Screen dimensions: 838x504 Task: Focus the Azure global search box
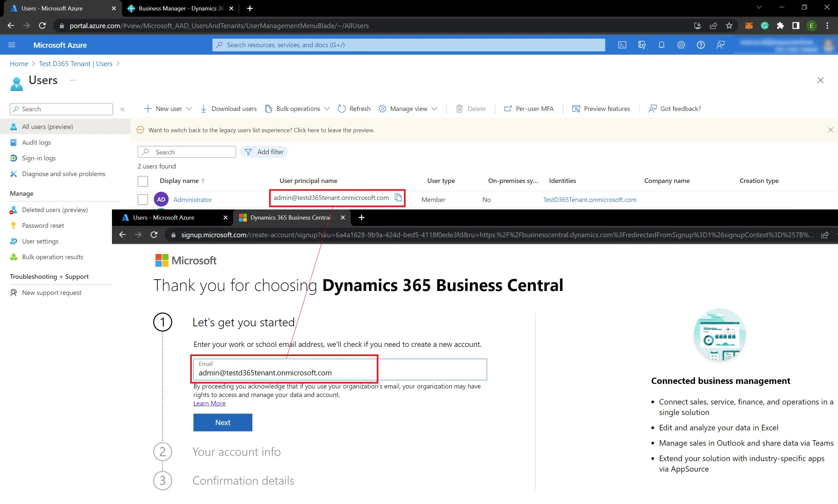(409, 45)
